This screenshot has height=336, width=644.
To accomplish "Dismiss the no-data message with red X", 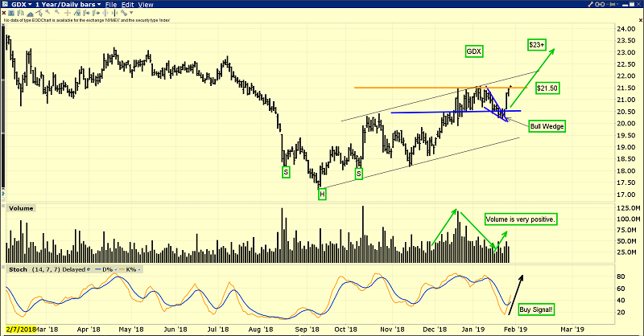I will [4, 13].
